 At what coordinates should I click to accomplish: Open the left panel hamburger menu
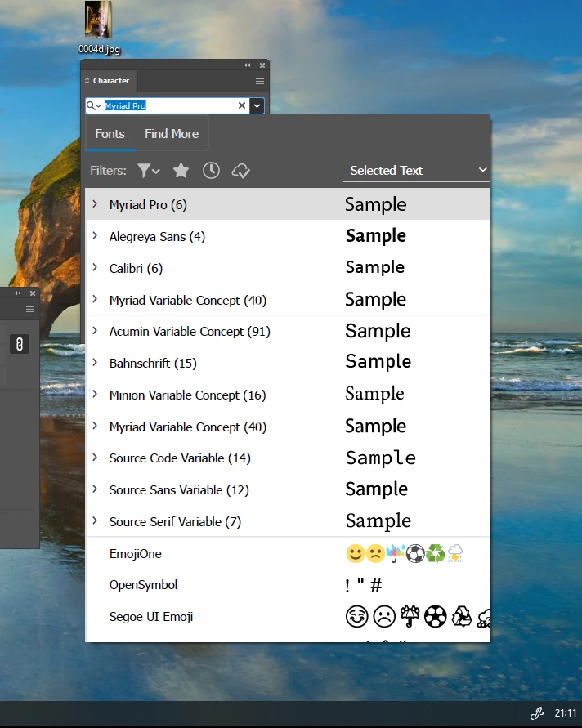pos(30,309)
